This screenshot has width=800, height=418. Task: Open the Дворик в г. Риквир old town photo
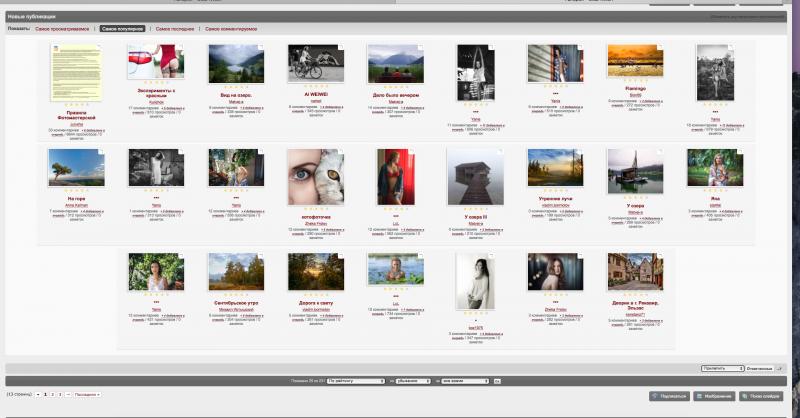(635, 272)
